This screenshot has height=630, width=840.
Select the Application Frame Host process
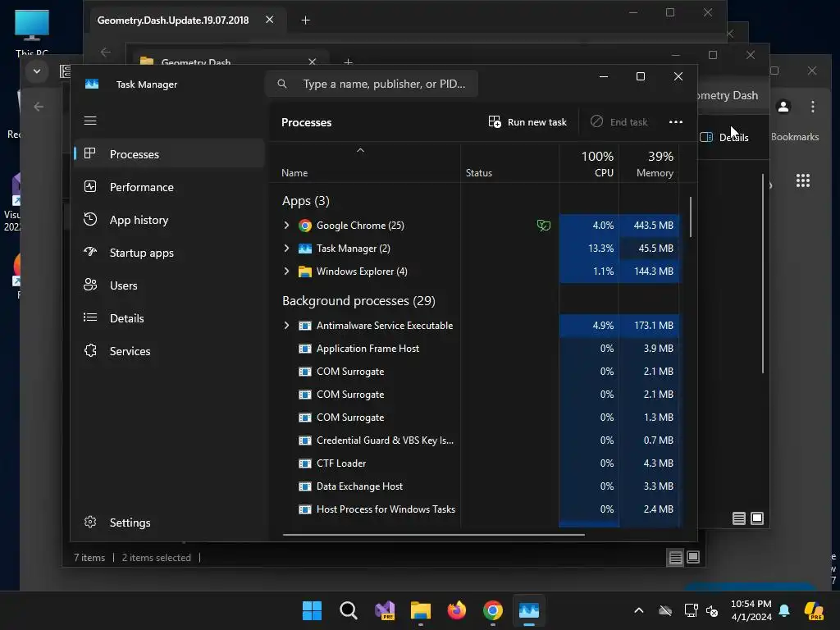367,348
